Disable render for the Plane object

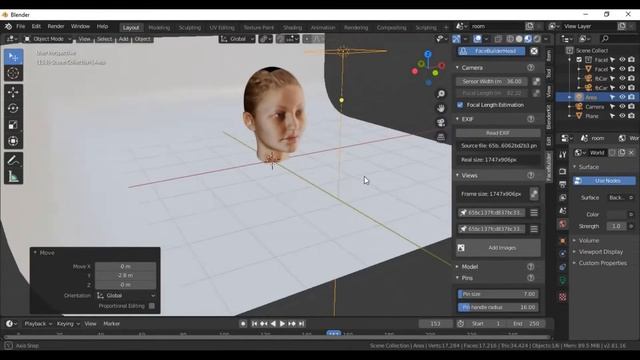coord(631,116)
